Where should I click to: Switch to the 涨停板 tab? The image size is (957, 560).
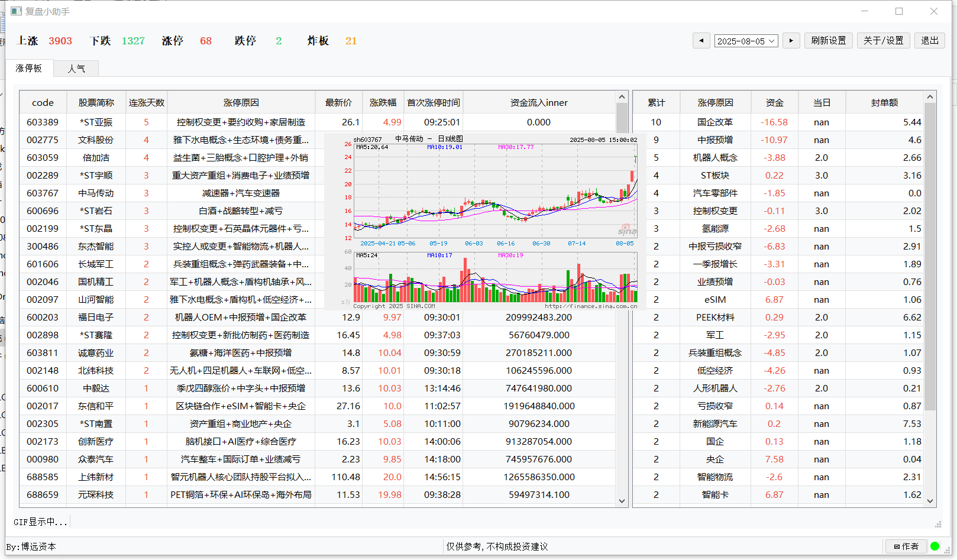pyautogui.click(x=30, y=68)
